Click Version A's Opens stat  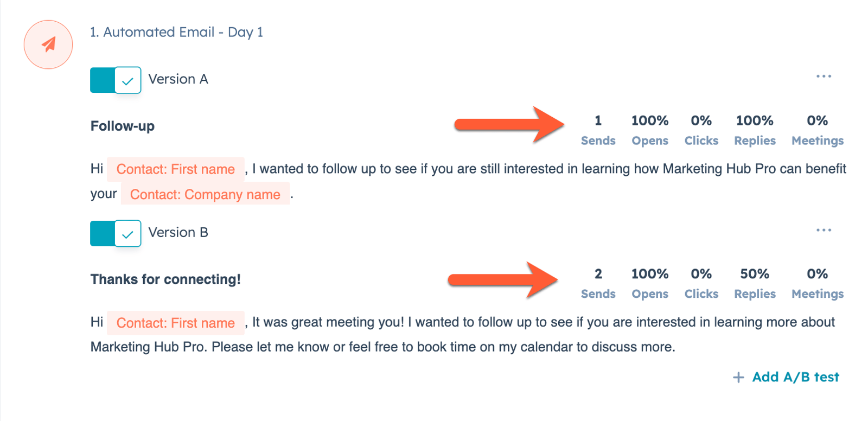click(649, 130)
